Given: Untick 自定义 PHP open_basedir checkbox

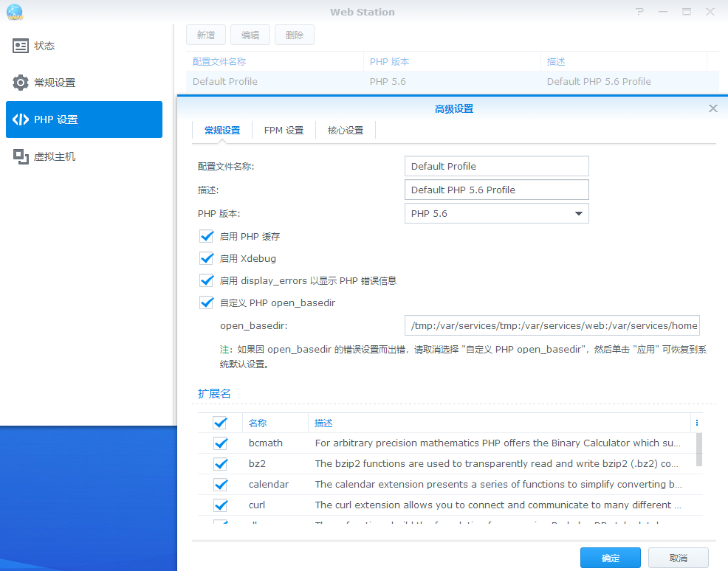Looking at the screenshot, I should click(207, 302).
